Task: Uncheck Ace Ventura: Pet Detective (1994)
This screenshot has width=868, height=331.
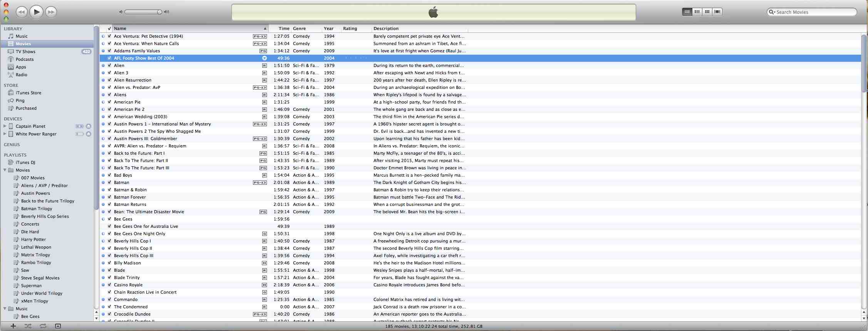Action: coord(109,36)
